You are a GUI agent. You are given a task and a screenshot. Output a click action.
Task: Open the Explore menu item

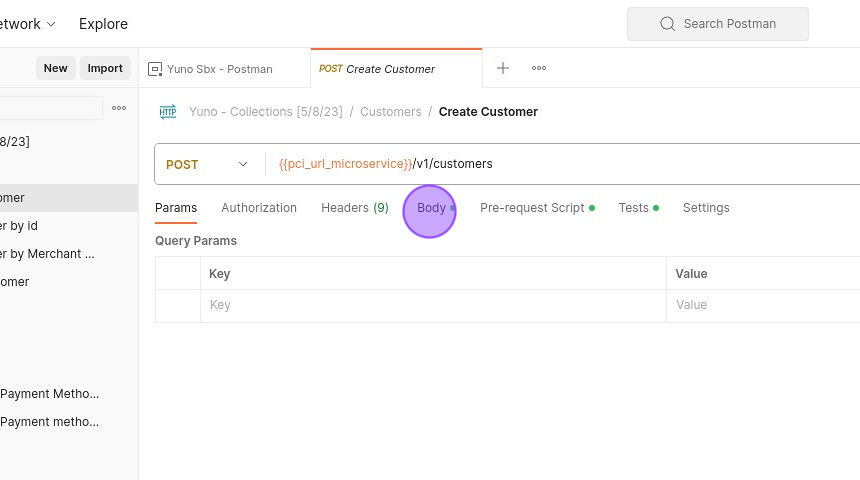point(103,24)
